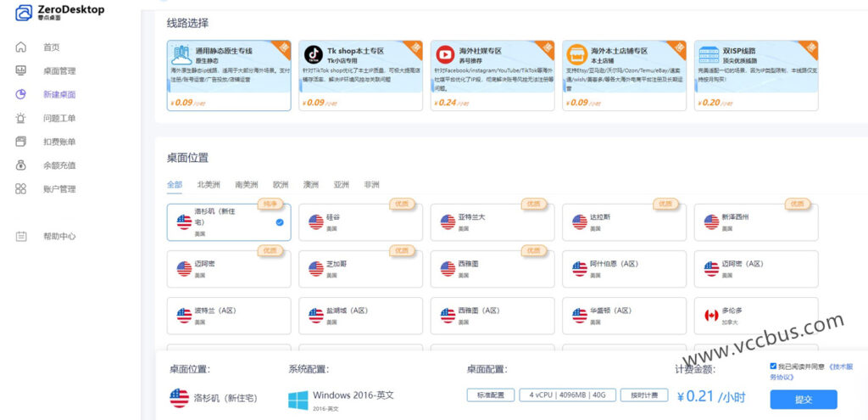Image resolution: width=868 pixels, height=420 pixels.
Task: Select the 洛杉矶（新住宅） location card
Action: click(x=229, y=222)
